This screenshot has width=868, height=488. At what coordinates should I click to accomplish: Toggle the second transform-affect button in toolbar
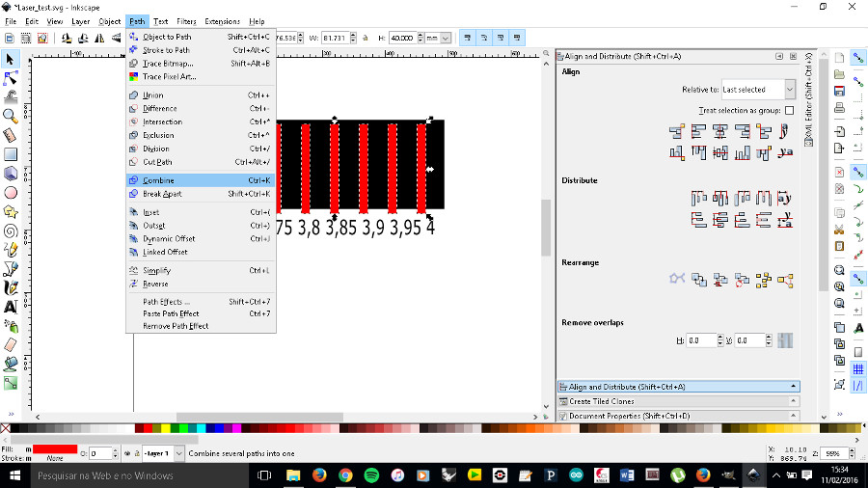pyautogui.click(x=484, y=39)
